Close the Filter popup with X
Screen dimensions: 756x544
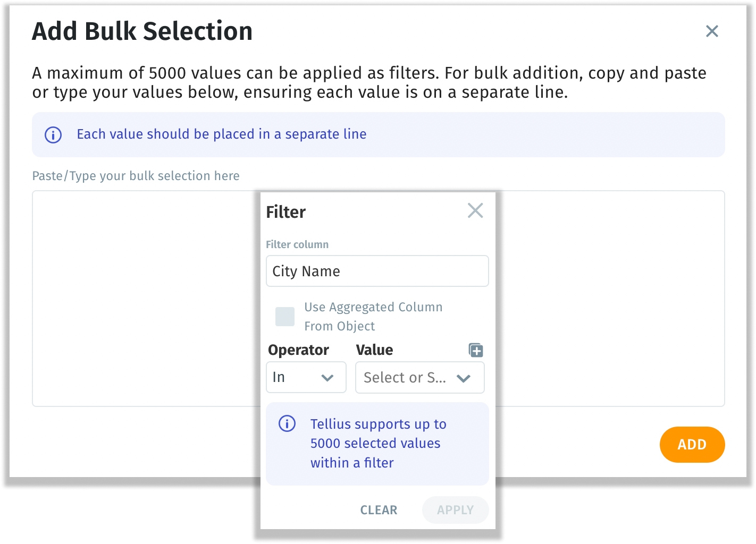(475, 211)
